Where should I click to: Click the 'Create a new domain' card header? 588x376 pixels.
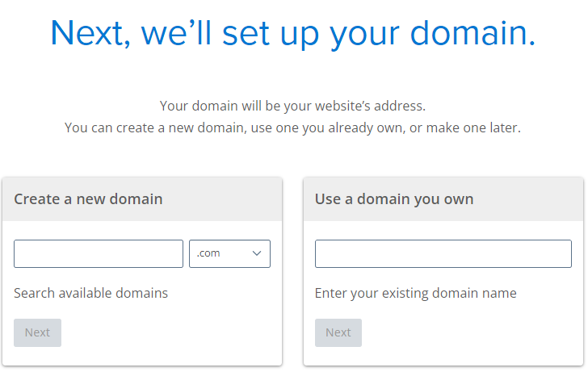click(x=88, y=198)
